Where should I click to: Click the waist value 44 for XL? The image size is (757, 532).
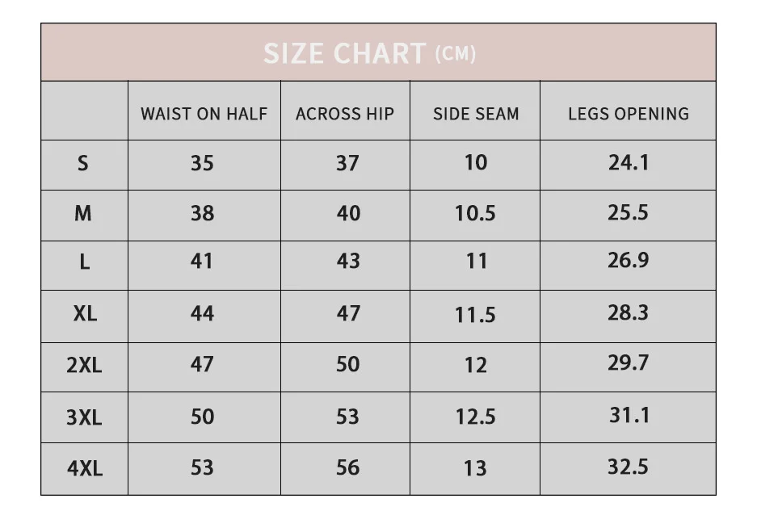(x=202, y=313)
